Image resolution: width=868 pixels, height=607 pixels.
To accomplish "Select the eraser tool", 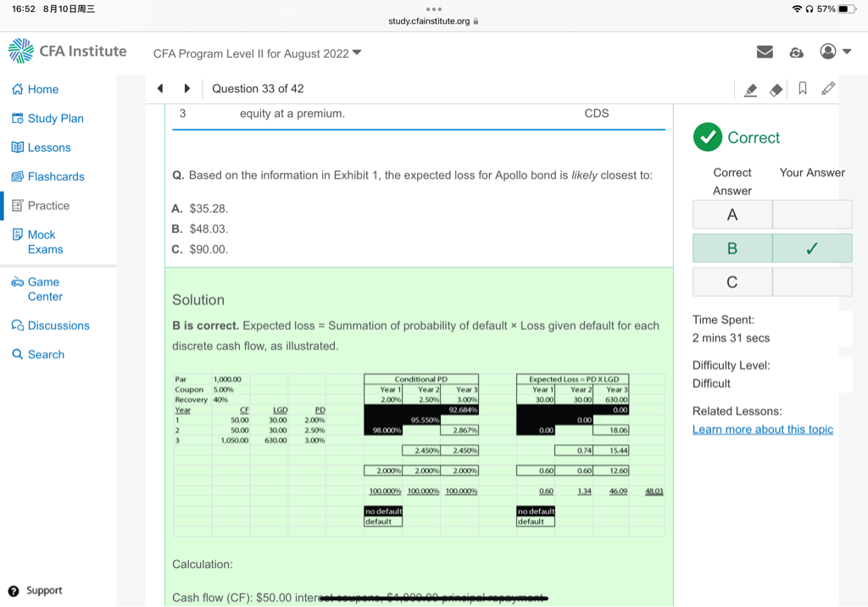I will coord(776,90).
